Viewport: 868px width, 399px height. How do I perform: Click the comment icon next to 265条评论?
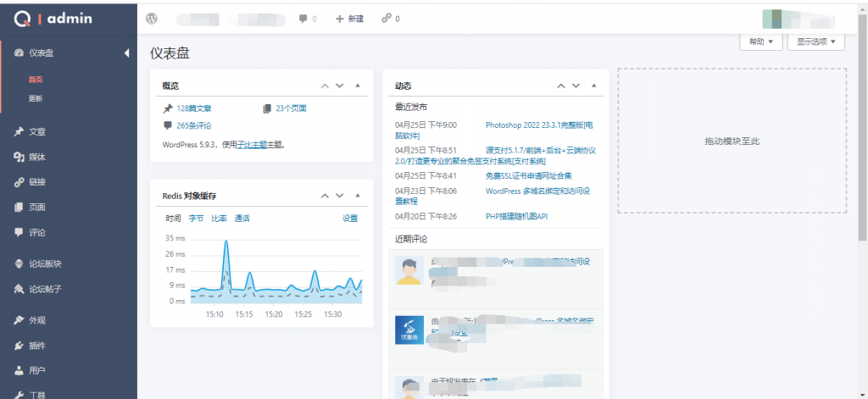pyautogui.click(x=168, y=125)
